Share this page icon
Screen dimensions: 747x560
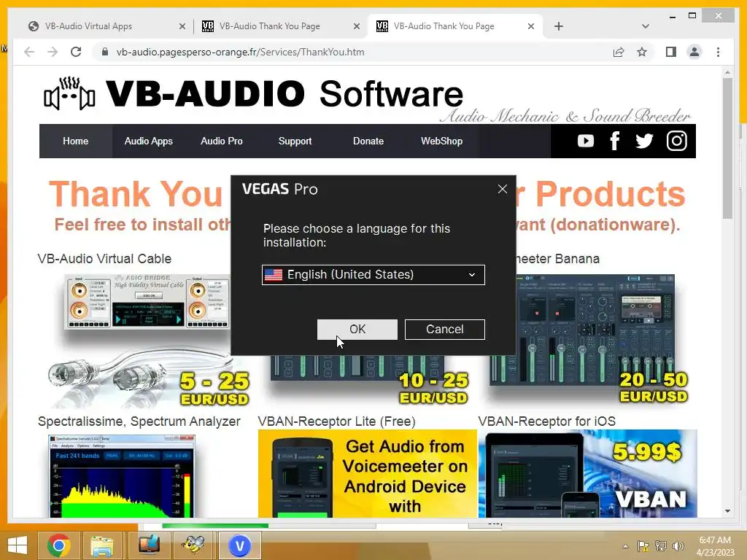[x=619, y=52]
